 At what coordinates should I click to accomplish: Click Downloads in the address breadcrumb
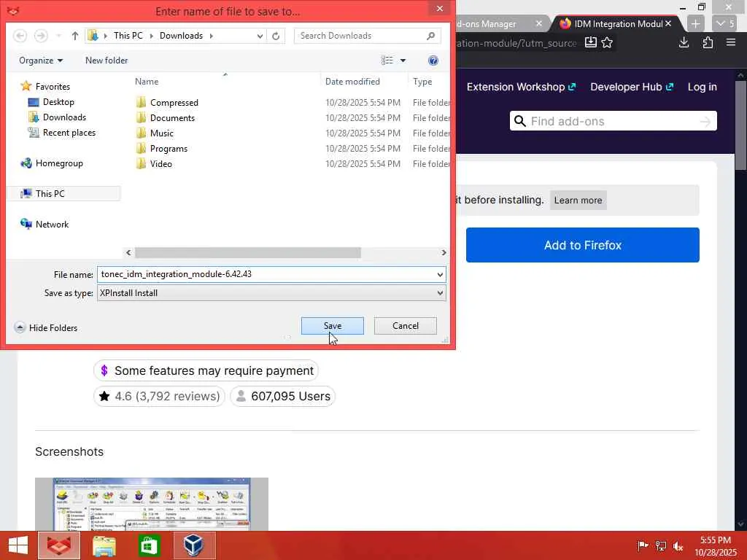(x=181, y=36)
